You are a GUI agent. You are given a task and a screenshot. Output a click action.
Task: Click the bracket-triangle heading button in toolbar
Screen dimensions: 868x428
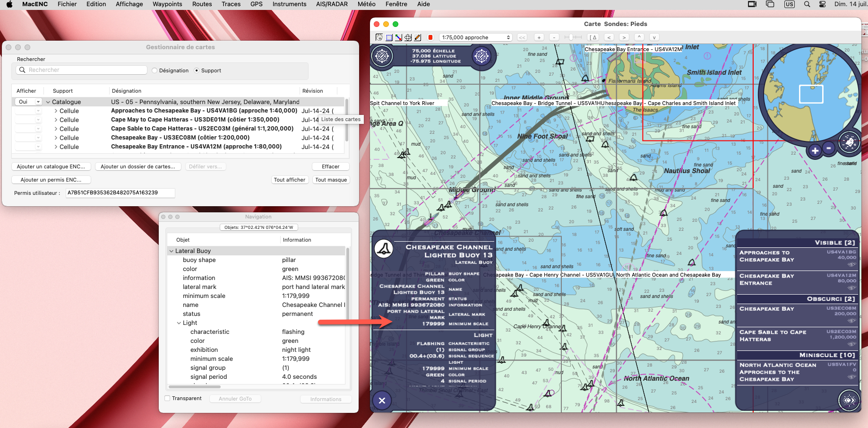pos(593,37)
